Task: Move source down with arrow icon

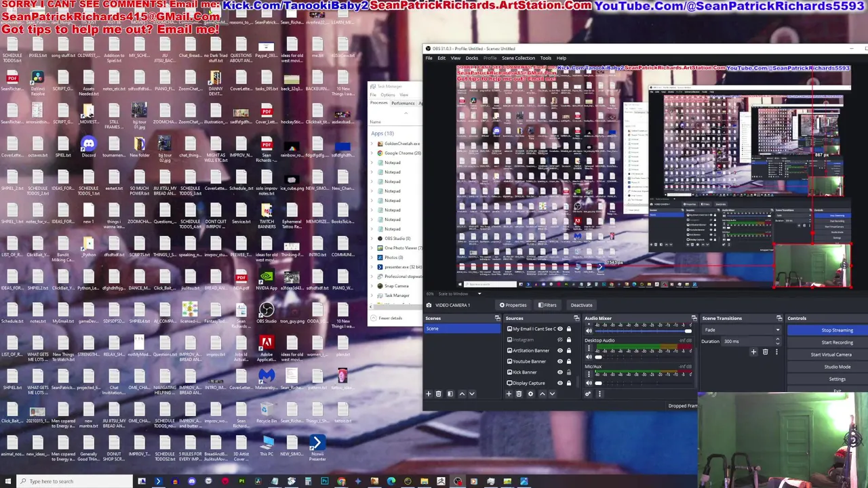Action: pos(552,394)
